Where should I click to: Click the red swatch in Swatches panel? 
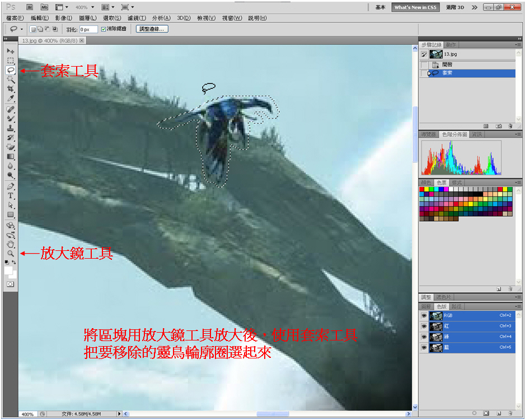pyautogui.click(x=421, y=189)
